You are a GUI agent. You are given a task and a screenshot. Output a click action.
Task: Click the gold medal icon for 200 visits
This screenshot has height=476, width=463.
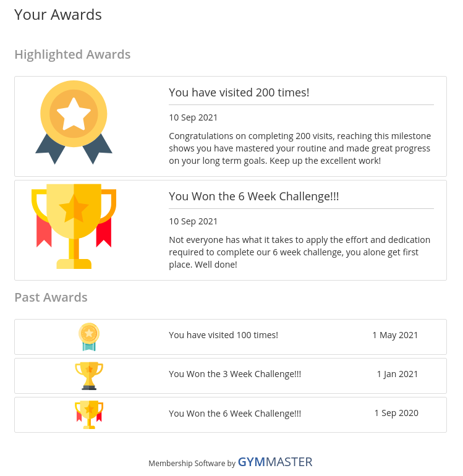[74, 122]
